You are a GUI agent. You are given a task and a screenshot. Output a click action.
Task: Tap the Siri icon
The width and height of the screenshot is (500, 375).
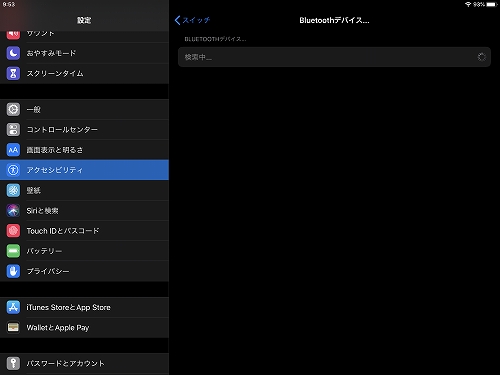13,210
